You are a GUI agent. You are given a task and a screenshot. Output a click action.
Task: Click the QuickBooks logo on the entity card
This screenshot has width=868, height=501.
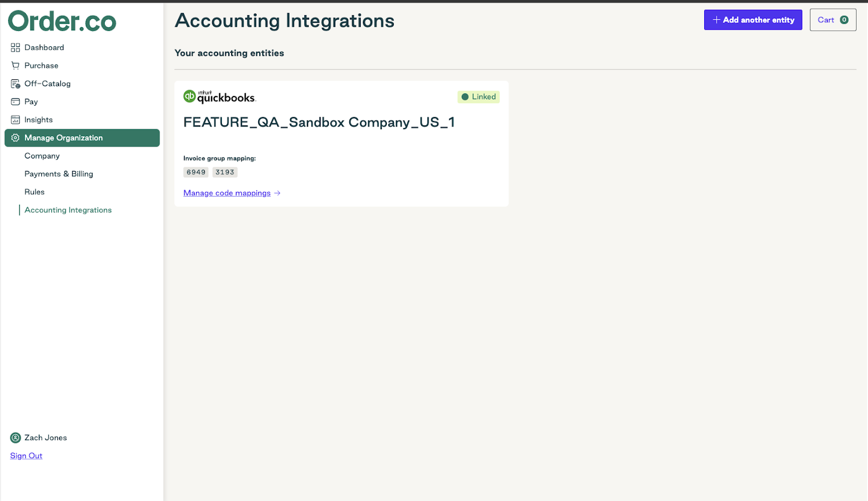[x=219, y=96]
